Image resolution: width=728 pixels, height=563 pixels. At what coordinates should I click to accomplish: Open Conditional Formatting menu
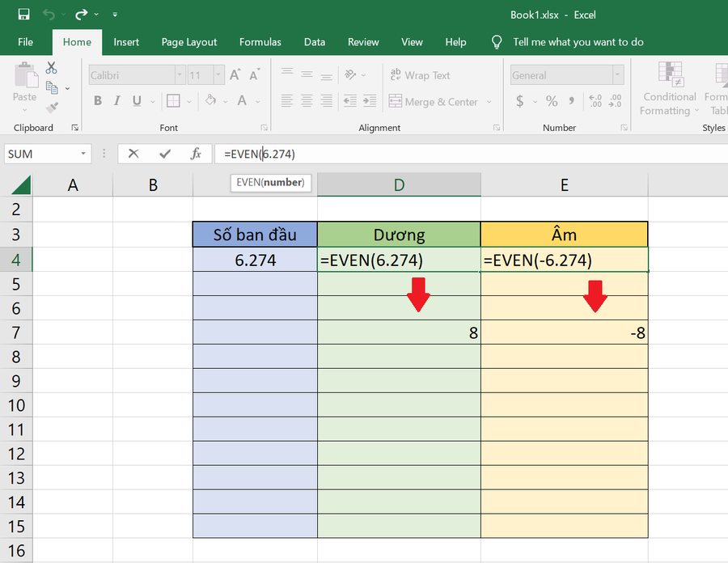[670, 89]
